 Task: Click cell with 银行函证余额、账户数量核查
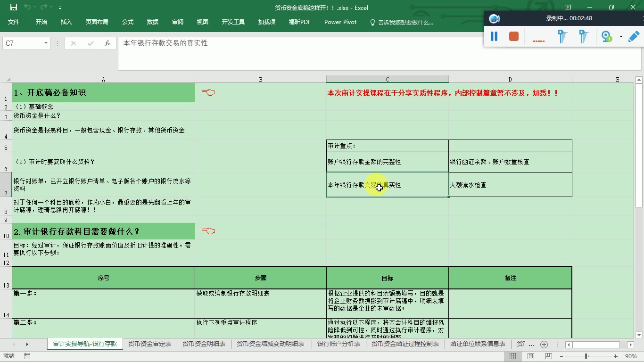(x=510, y=162)
